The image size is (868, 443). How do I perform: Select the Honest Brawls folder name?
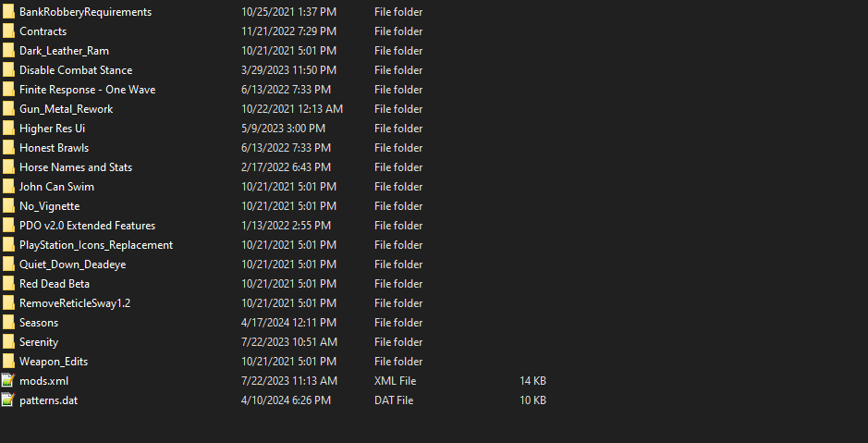tap(54, 148)
